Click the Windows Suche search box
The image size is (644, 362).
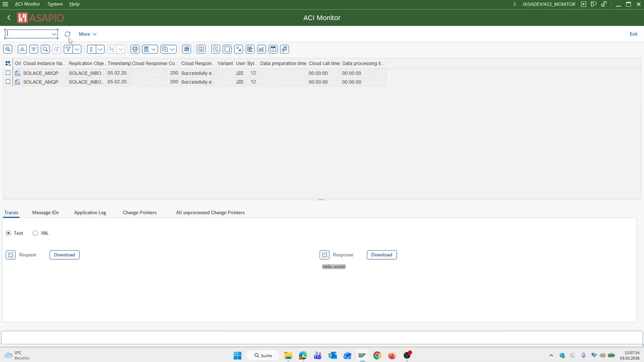[x=263, y=355]
